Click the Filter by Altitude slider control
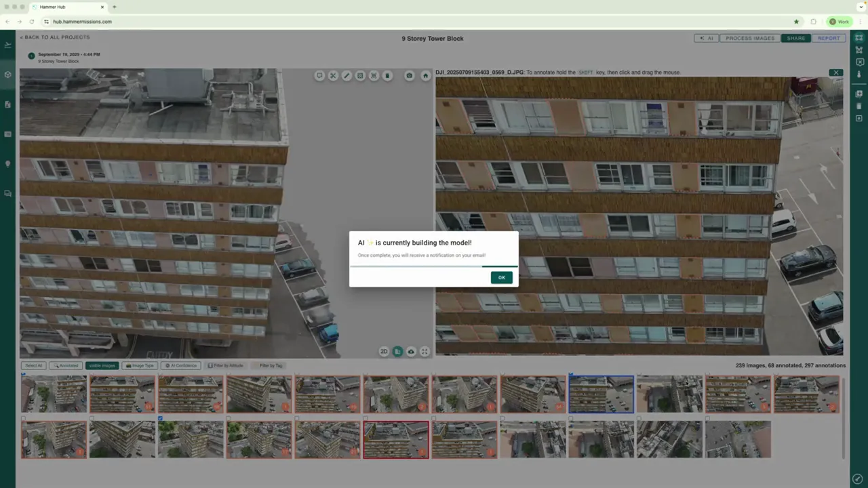Screen dimensions: 868x488 pyautogui.click(x=226, y=365)
